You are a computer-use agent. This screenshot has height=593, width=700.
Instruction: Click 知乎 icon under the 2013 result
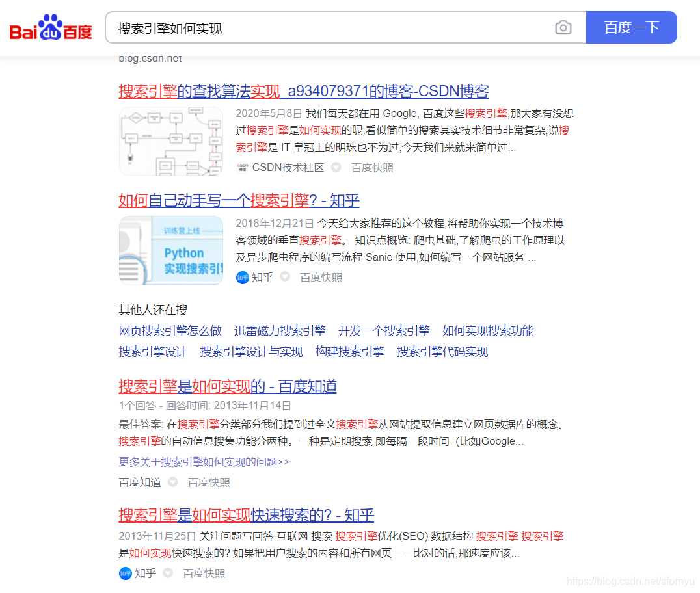[x=126, y=573]
